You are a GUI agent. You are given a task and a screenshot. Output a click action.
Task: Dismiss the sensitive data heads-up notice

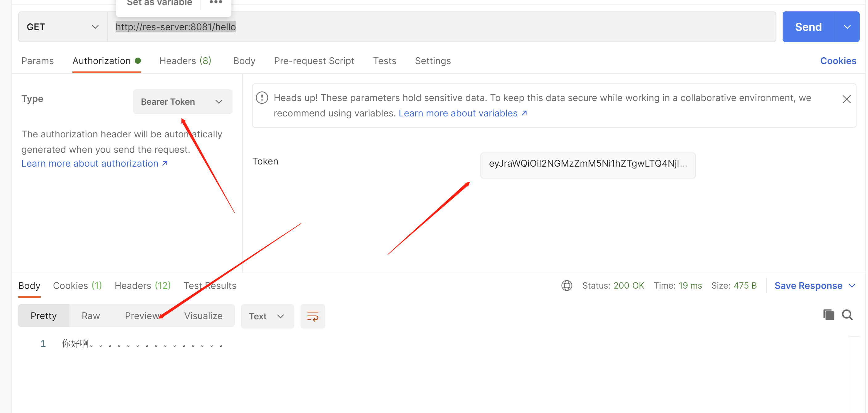[846, 99]
